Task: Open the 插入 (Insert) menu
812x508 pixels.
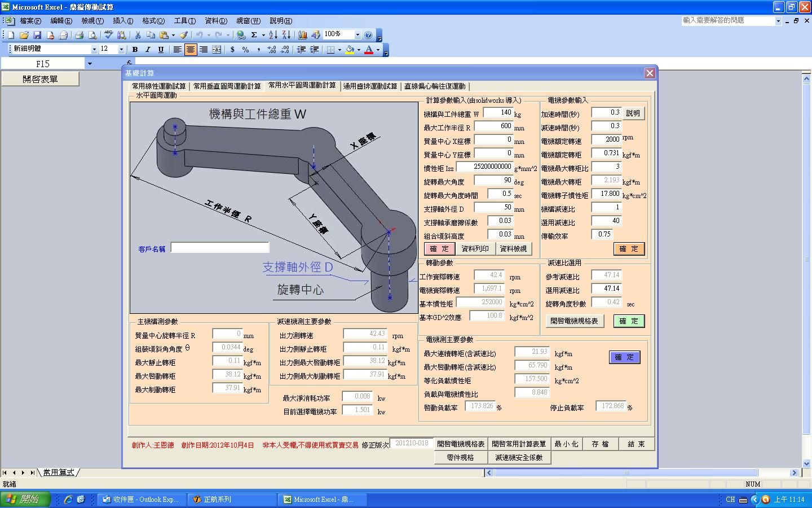Action: pyautogui.click(x=123, y=21)
